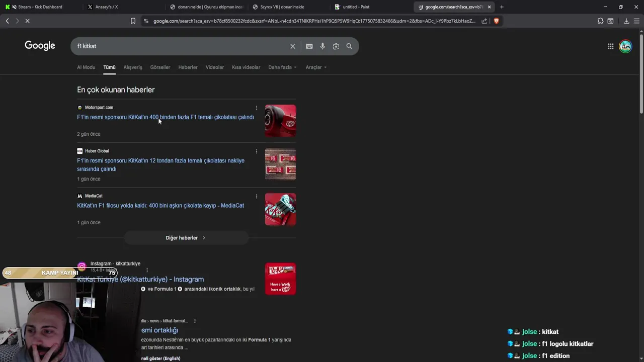
Task: Click the browser address bar URL
Action: tap(314, 21)
